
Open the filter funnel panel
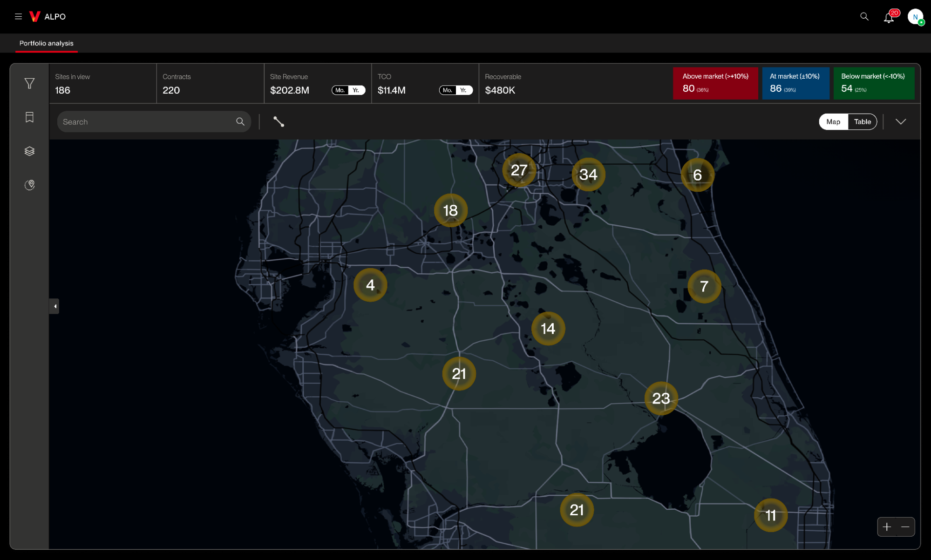click(x=29, y=83)
